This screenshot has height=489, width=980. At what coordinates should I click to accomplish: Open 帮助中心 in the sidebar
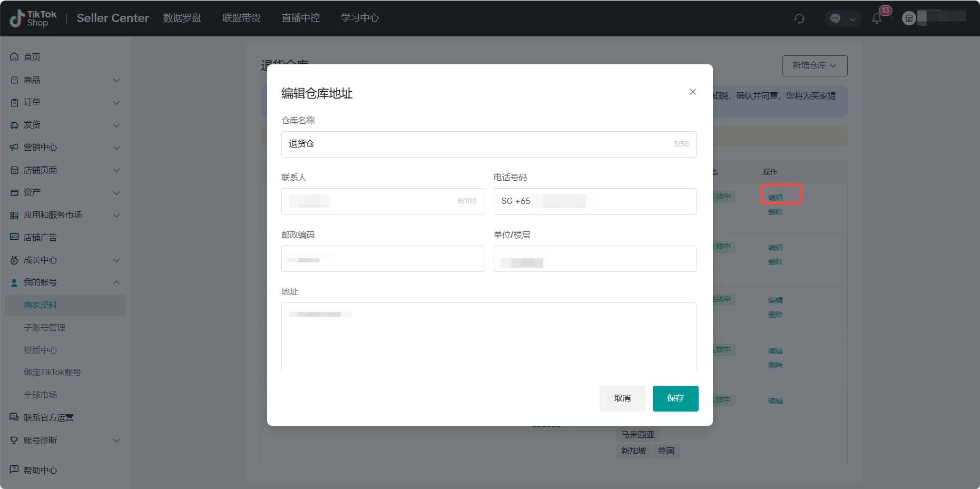pos(40,470)
